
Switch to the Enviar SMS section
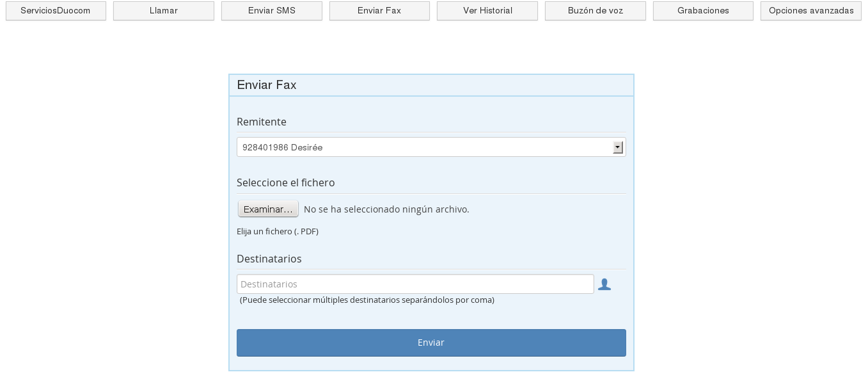[x=271, y=10]
